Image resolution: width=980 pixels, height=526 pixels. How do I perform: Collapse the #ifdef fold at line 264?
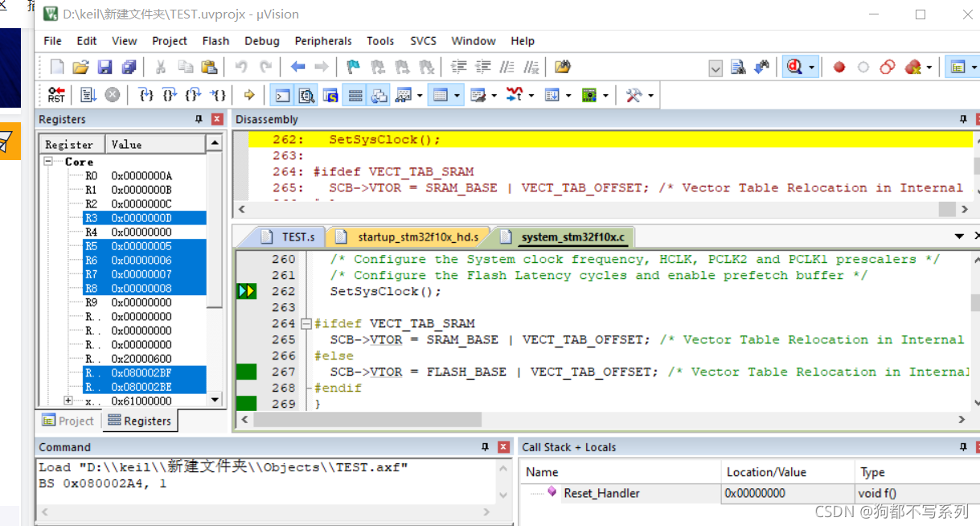(306, 323)
